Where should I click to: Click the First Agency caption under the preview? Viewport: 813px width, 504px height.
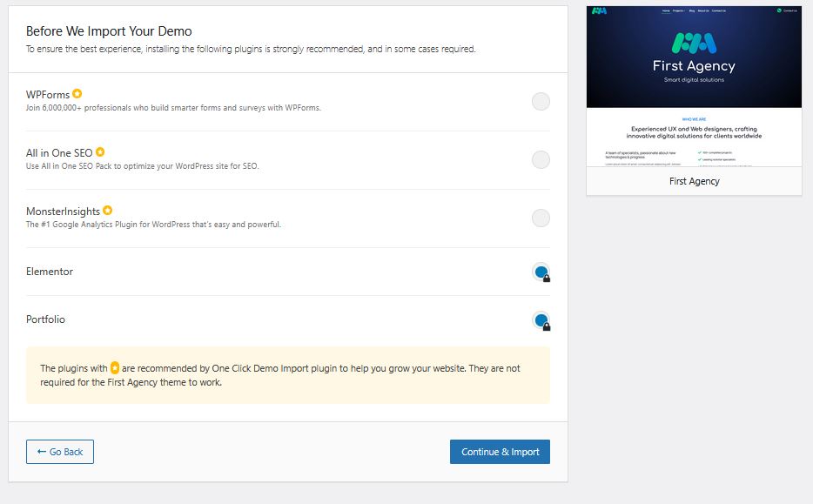(x=695, y=181)
